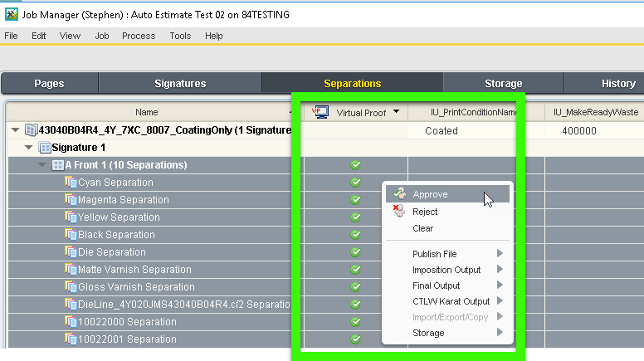Click the Virtual Proof monitor icon in header
This screenshot has width=644, height=361.
point(320,112)
